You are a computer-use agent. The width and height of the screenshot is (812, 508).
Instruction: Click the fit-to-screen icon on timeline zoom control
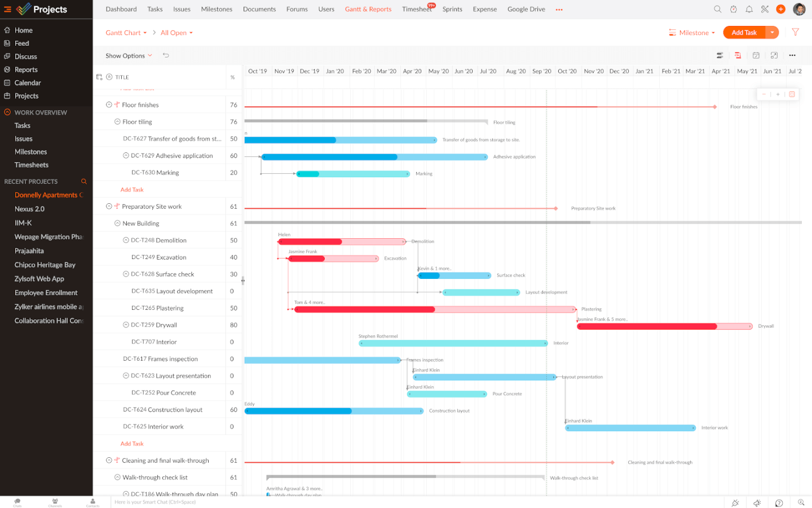click(792, 94)
